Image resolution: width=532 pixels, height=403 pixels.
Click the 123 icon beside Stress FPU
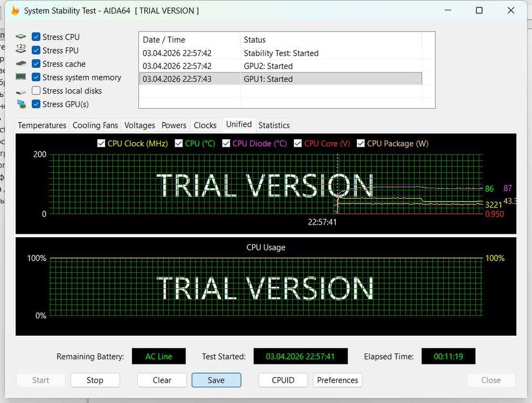[x=21, y=48]
